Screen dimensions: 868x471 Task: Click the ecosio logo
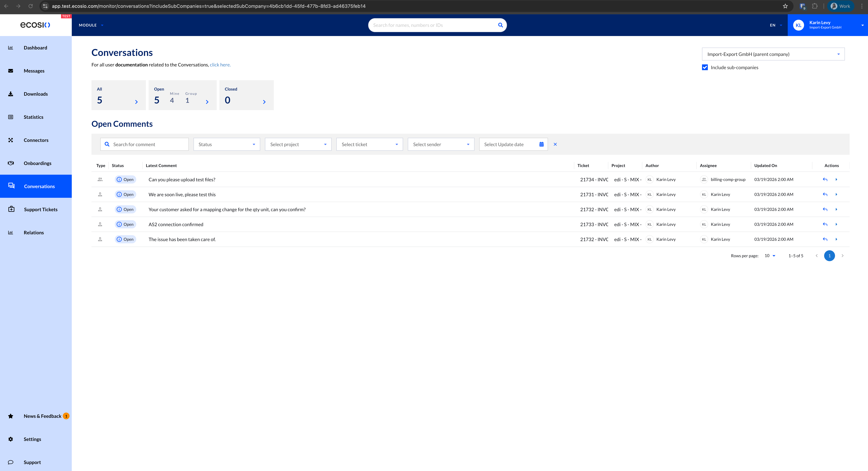35,25
